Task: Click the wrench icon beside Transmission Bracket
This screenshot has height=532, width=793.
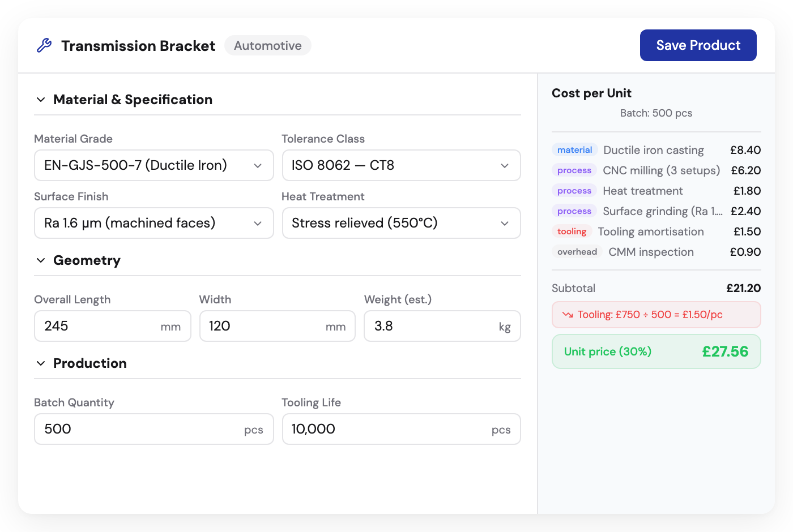Action: click(45, 45)
